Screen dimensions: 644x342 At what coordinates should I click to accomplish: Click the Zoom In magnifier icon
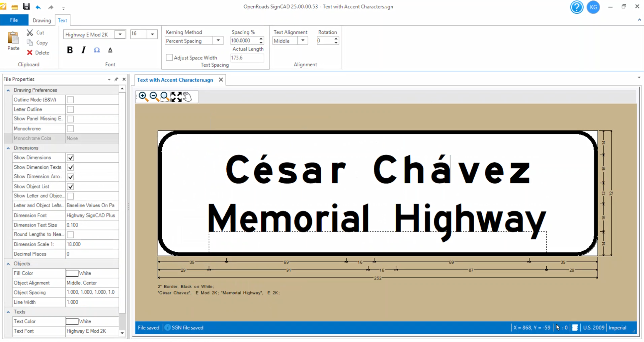coord(143,97)
